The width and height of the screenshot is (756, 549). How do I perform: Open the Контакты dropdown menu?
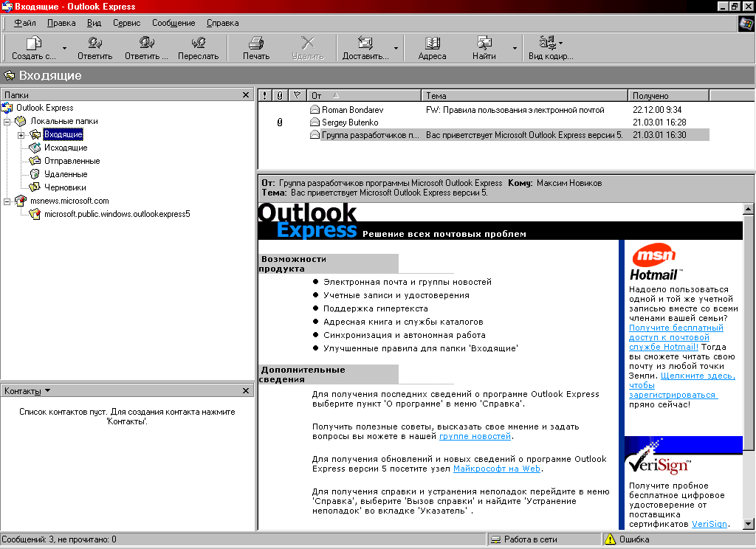click(x=27, y=391)
